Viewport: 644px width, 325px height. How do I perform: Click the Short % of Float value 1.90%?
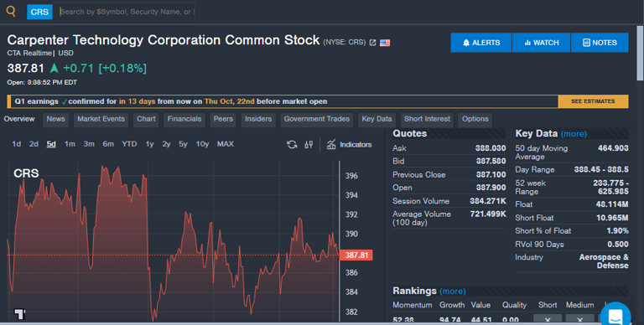pos(617,231)
